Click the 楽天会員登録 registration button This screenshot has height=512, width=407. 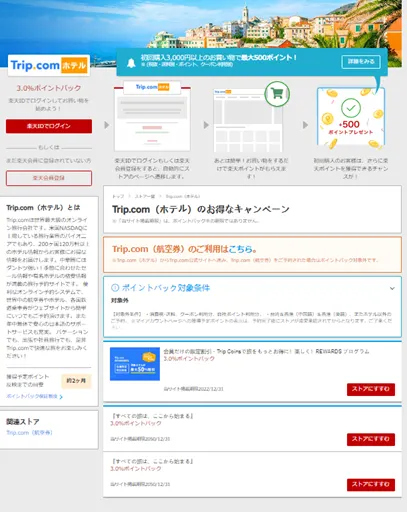pos(49,178)
